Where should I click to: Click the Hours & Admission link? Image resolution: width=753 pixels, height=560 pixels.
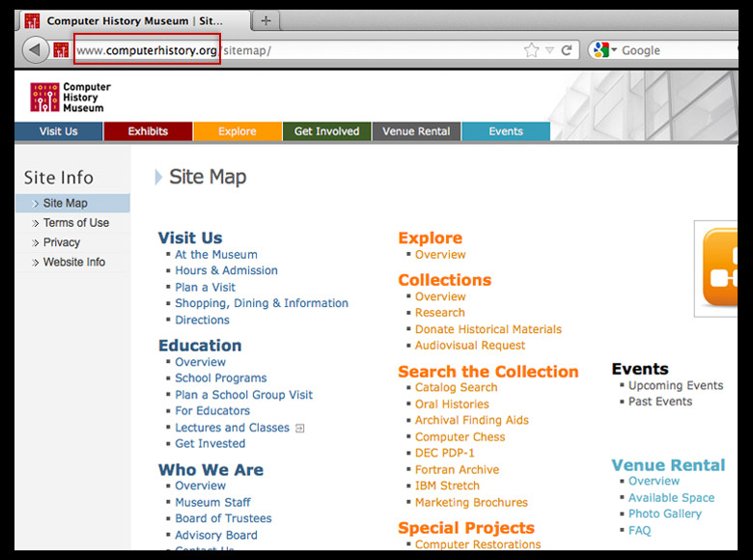click(x=226, y=270)
